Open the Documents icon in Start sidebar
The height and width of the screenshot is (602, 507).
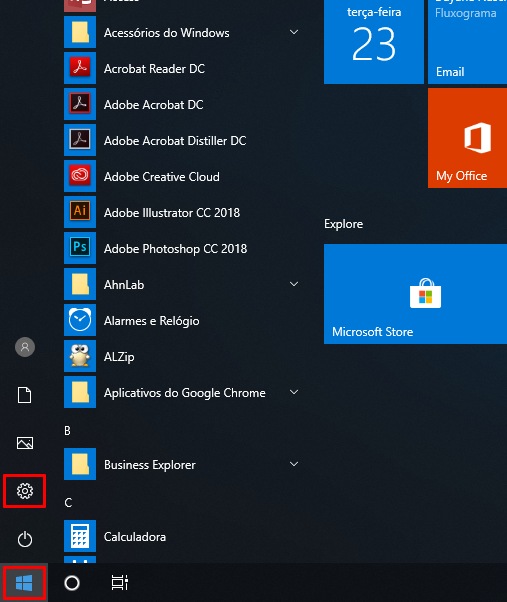(x=25, y=395)
